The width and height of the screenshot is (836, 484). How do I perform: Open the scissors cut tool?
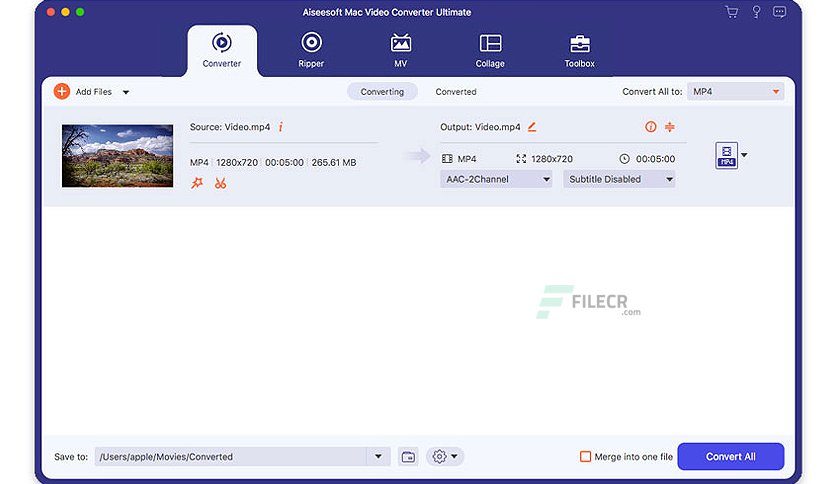(x=220, y=183)
